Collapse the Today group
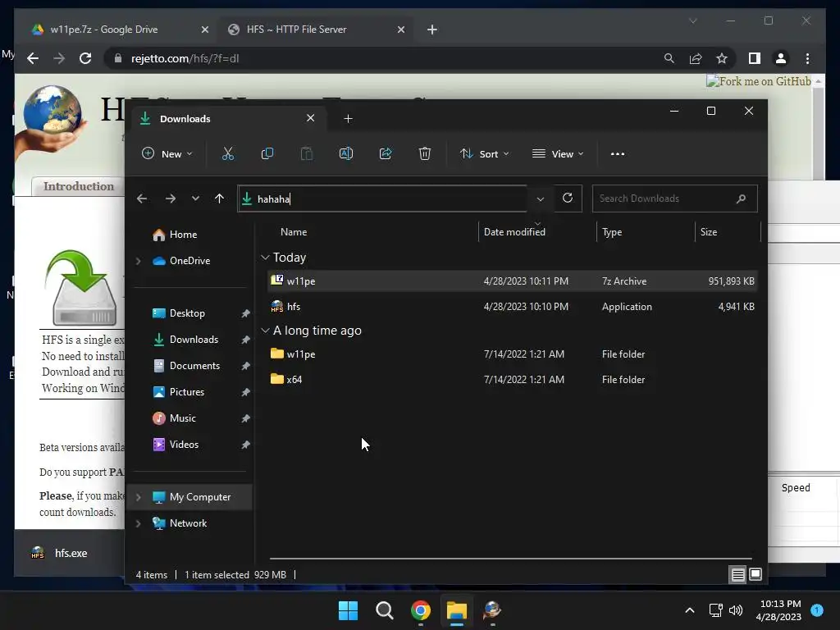The width and height of the screenshot is (840, 630). click(x=265, y=258)
